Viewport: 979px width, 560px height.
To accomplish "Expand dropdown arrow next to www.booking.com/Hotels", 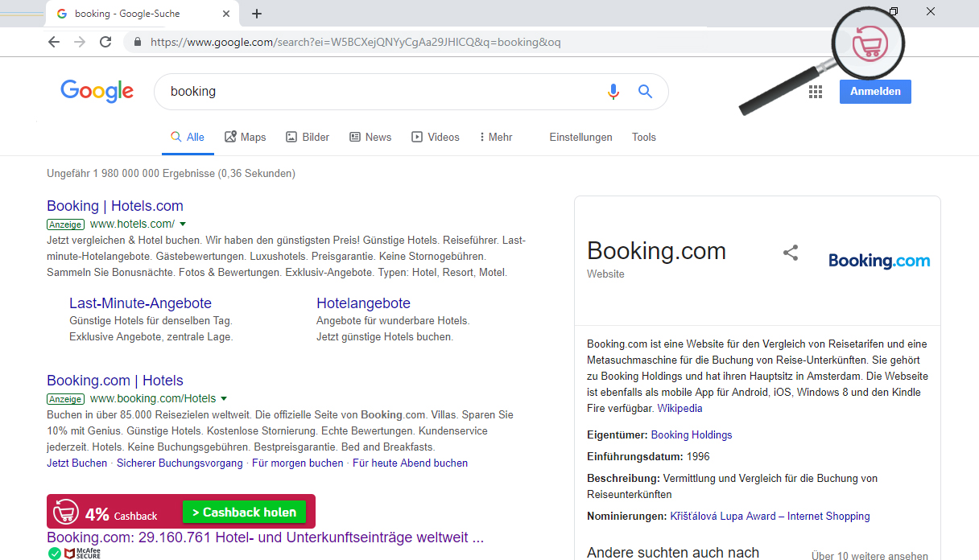I will (x=224, y=399).
